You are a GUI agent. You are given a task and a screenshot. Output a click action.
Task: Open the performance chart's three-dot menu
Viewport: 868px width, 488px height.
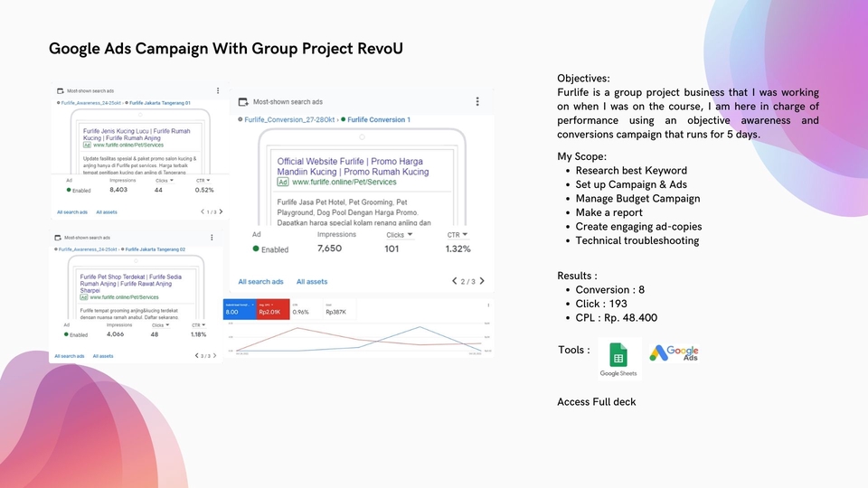[488, 305]
